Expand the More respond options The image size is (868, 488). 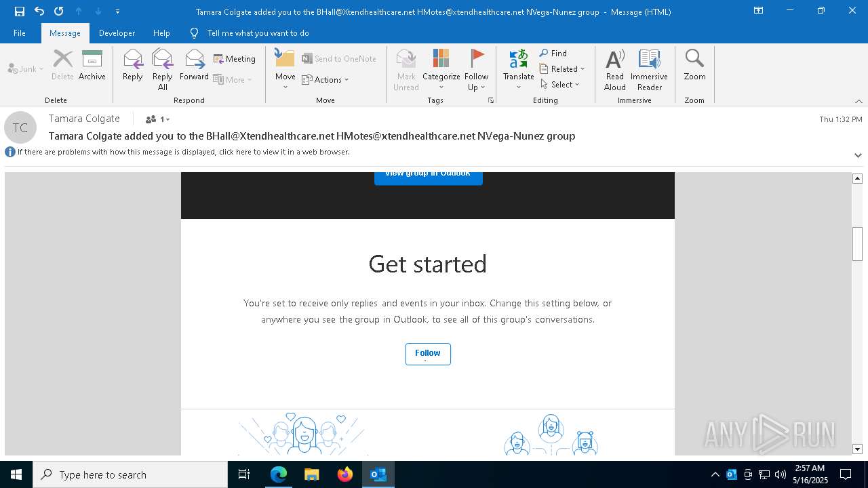[233, 79]
